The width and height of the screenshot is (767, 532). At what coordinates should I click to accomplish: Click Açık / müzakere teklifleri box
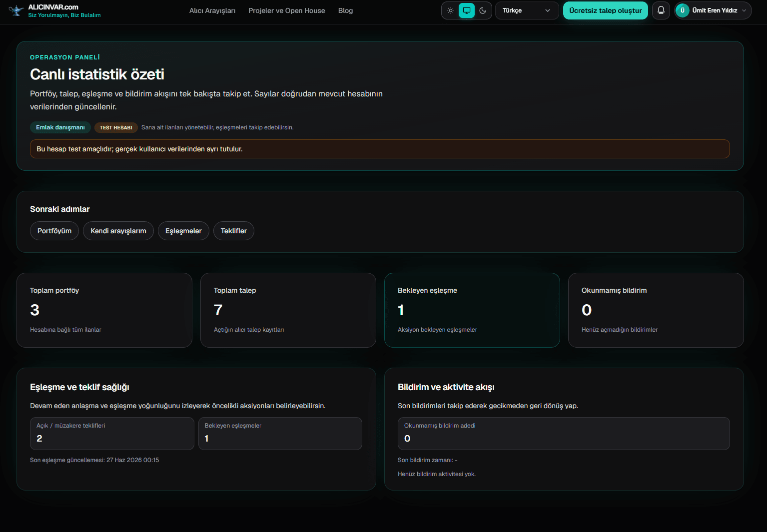tap(112, 434)
